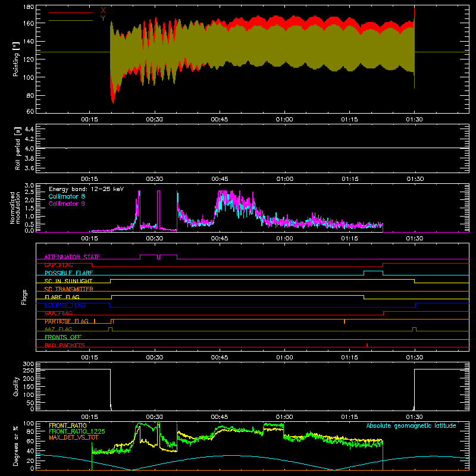Click the 'Normalized modulation' axis label
The width and height of the screenshot is (476, 476).
[x=15, y=208]
